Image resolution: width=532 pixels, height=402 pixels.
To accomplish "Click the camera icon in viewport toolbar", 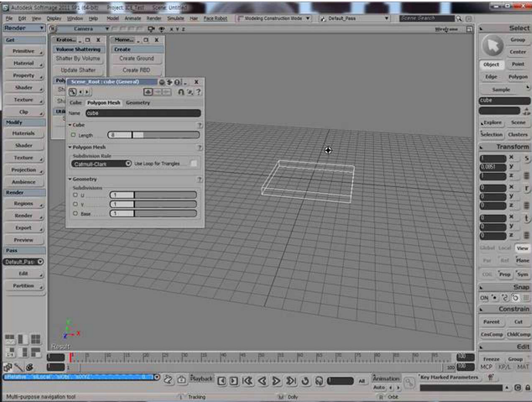I will [x=151, y=29].
